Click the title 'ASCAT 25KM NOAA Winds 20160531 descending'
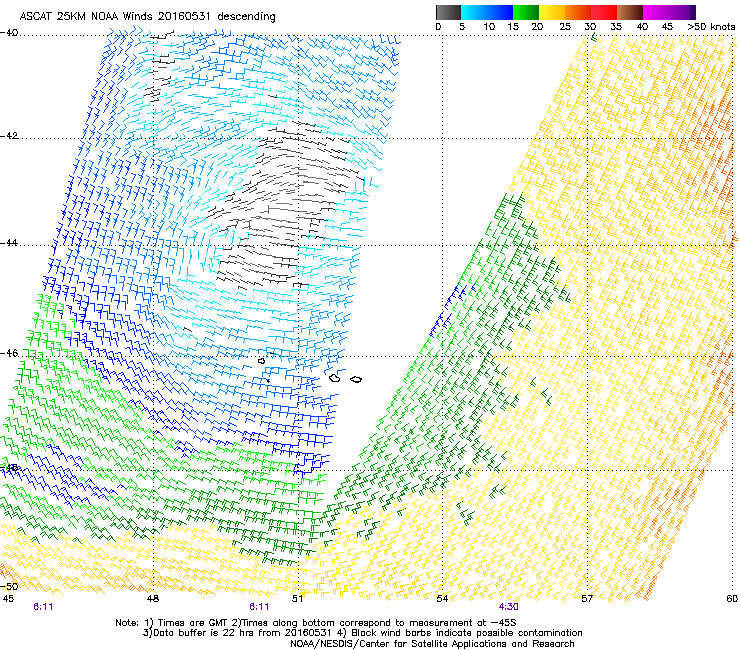The width and height of the screenshot is (740, 650). coord(147,16)
